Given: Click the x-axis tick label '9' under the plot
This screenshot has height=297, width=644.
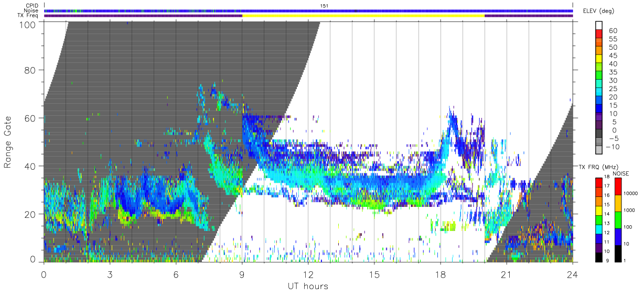Looking at the screenshot, I should tap(242, 274).
